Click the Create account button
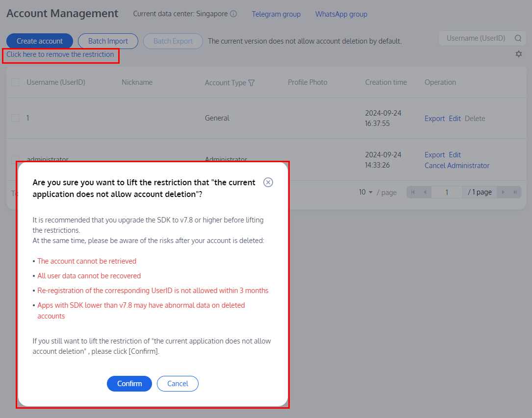532x418 pixels. click(40, 41)
